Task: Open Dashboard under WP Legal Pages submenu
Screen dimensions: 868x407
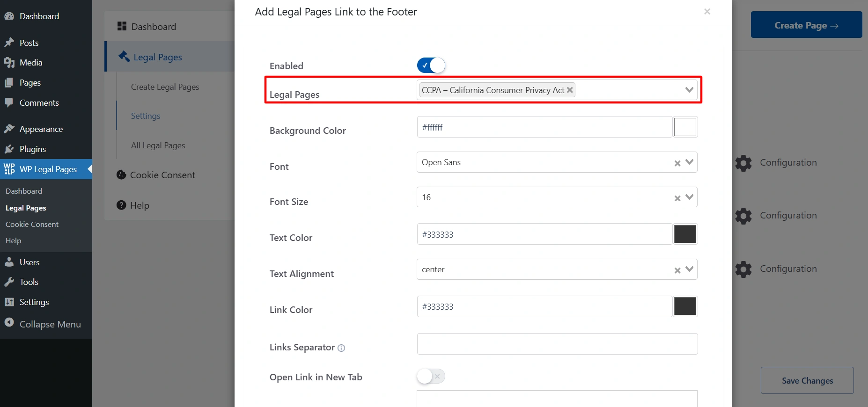Action: tap(24, 191)
